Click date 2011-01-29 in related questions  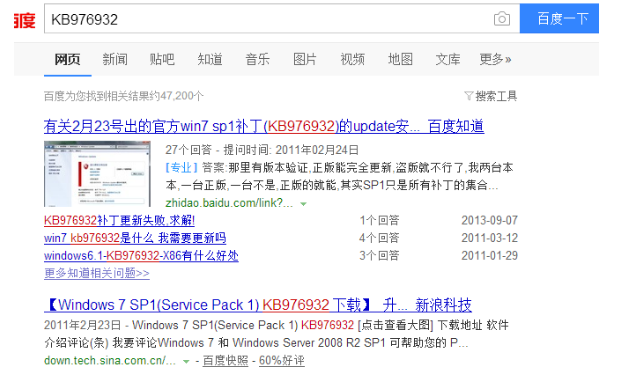(x=489, y=256)
